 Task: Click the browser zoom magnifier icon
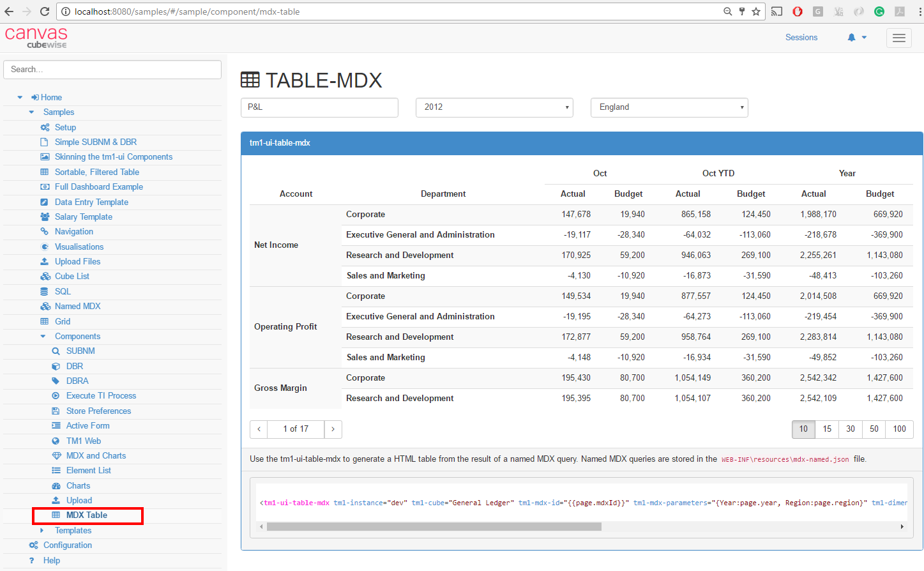pyautogui.click(x=727, y=11)
